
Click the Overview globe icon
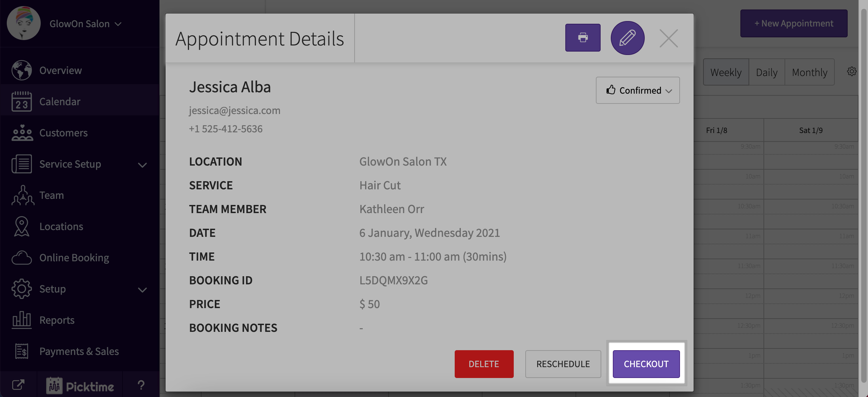pos(21,70)
